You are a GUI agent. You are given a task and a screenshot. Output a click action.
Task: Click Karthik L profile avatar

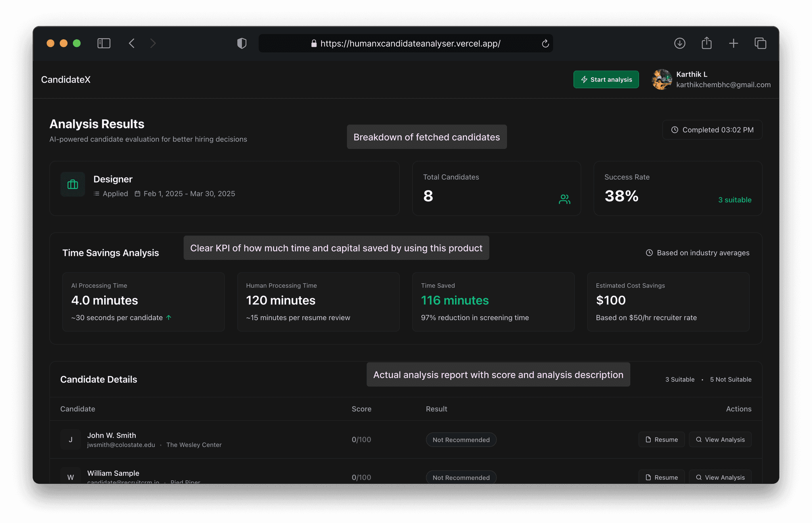click(x=662, y=79)
